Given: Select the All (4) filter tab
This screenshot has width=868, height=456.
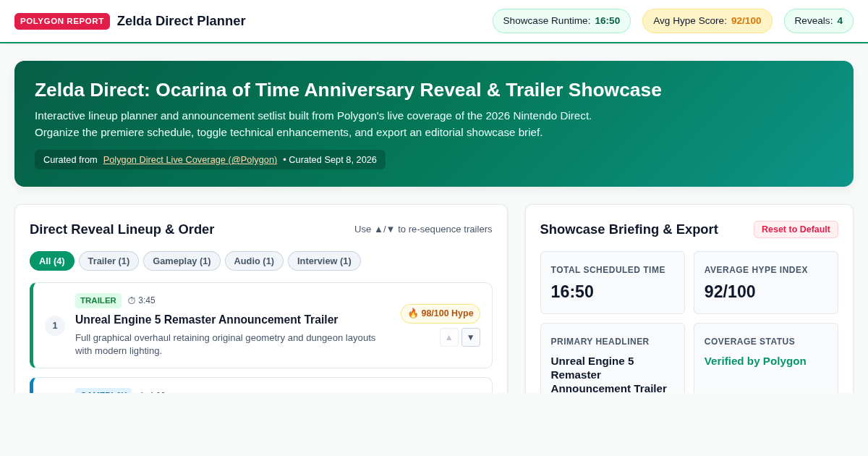Looking at the screenshot, I should tap(52, 261).
